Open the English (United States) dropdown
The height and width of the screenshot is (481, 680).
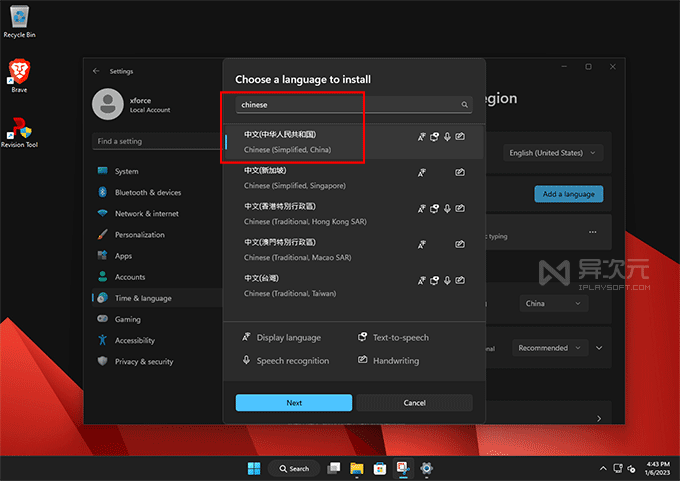[x=554, y=153]
